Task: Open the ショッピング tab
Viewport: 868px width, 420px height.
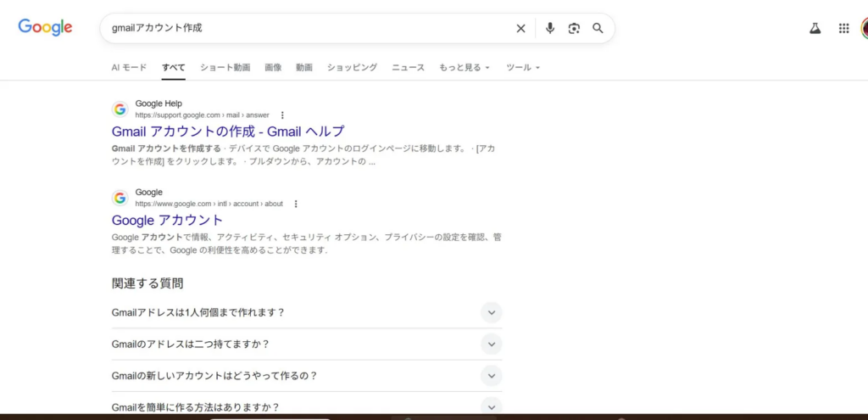Action: 352,67
